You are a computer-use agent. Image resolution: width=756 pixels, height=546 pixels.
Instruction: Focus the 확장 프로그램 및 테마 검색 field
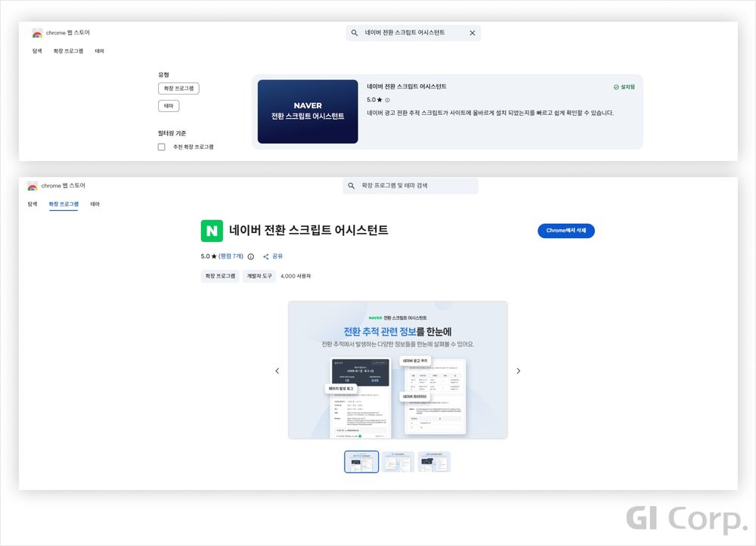tap(411, 186)
